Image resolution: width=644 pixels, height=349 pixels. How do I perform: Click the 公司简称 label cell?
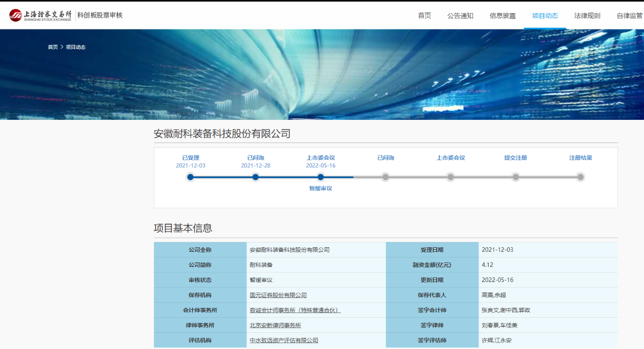(x=200, y=265)
